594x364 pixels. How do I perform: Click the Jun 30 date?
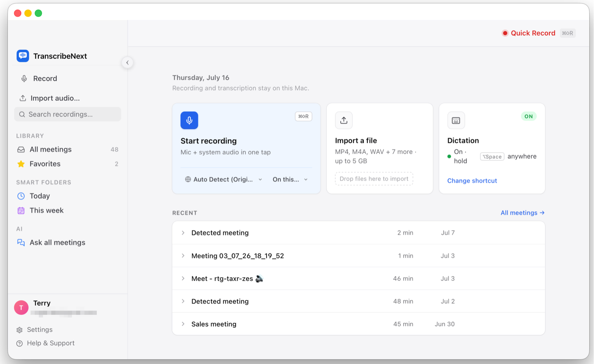[445, 324]
